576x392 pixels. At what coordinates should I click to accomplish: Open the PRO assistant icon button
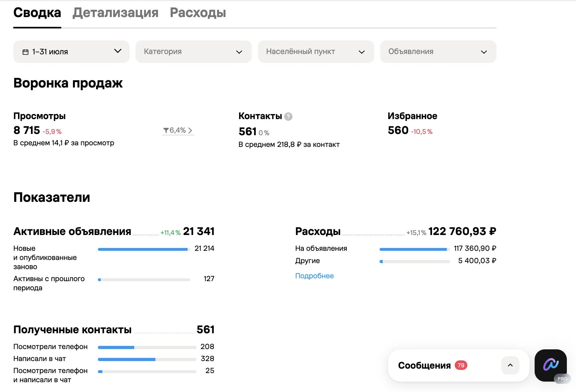pos(551,365)
